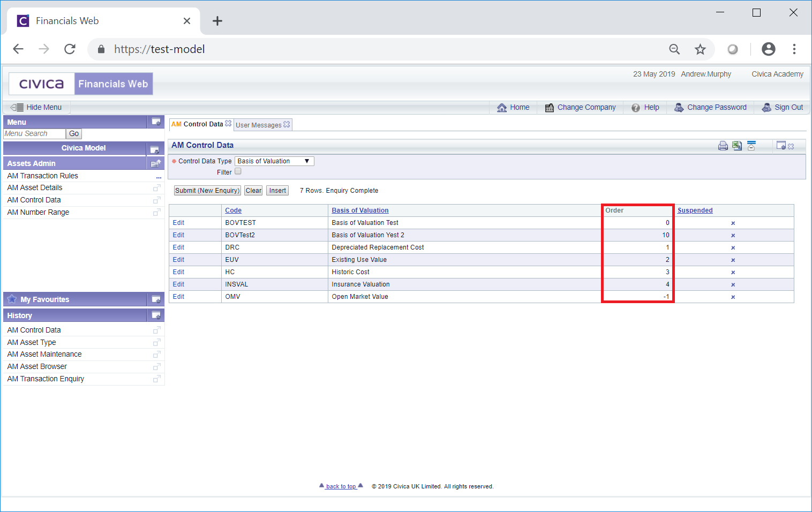
Task: Go up a level with the Assets Admin folder icon
Action: click(156, 163)
